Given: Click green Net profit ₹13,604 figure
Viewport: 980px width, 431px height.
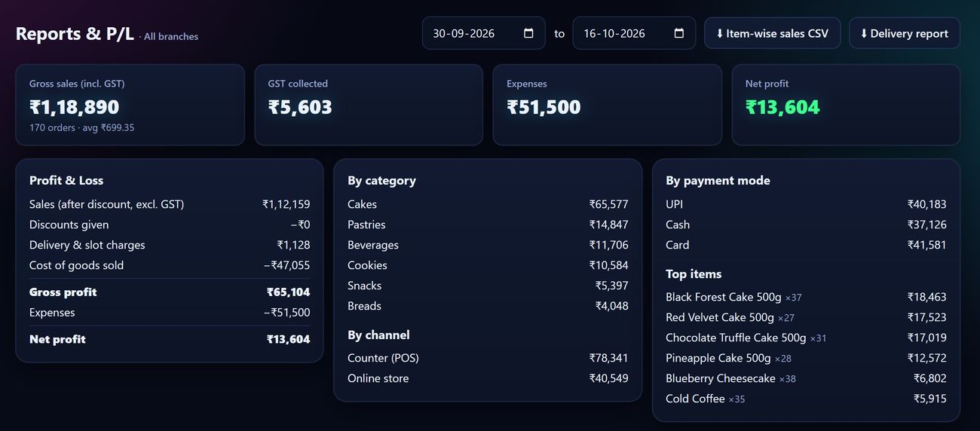Looking at the screenshot, I should 782,107.
